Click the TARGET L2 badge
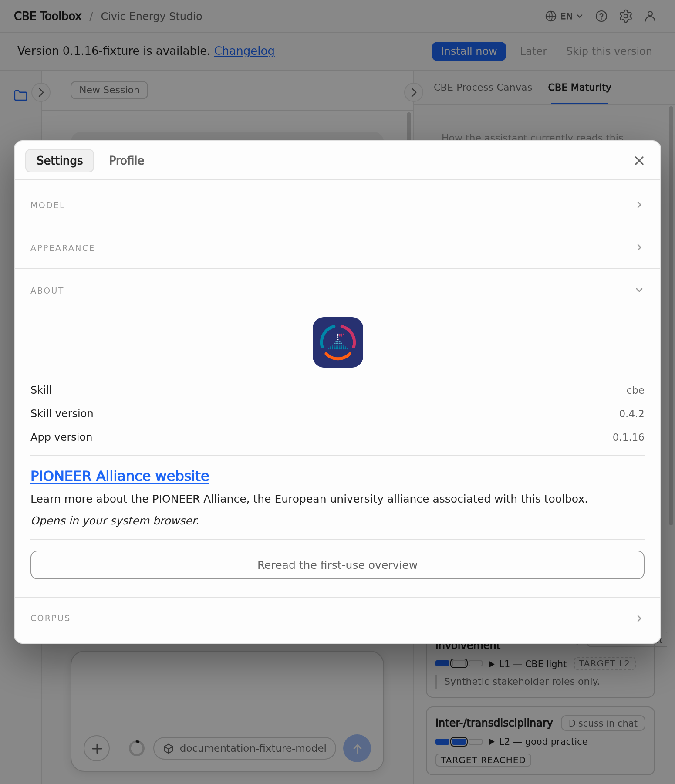Image resolution: width=675 pixels, height=784 pixels. (604, 663)
